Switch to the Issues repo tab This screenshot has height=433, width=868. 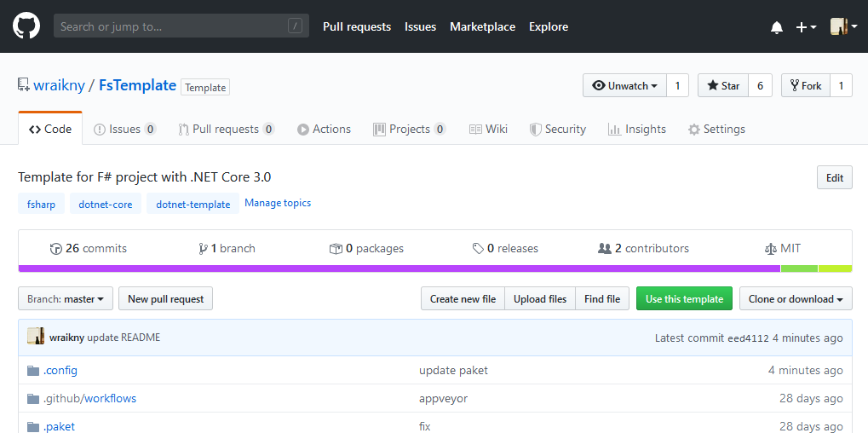(x=125, y=129)
